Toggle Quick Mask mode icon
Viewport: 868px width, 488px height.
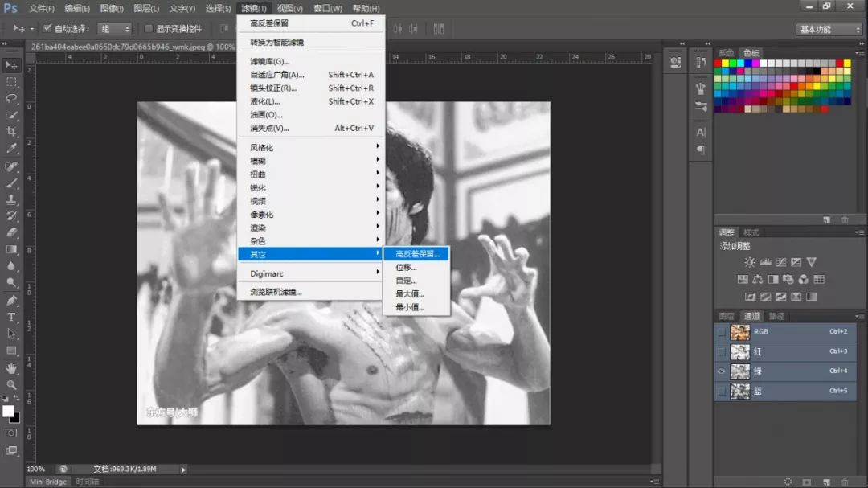(x=11, y=433)
